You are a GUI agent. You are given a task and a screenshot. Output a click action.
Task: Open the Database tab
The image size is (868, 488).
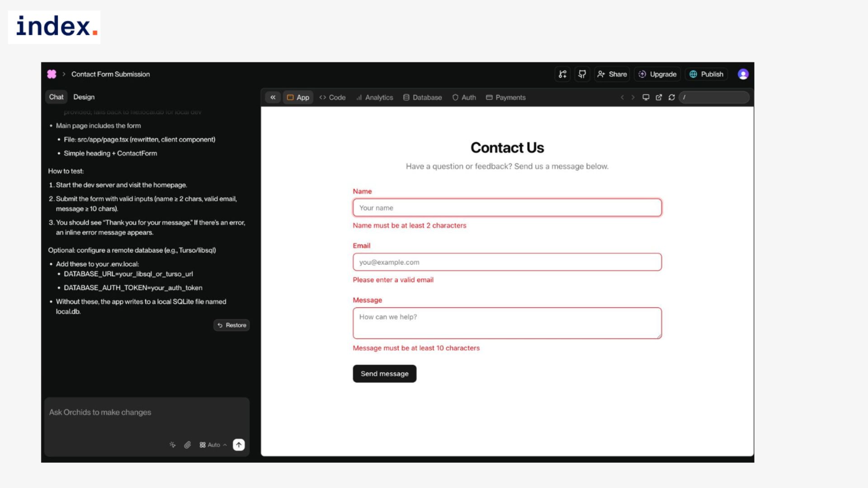pyautogui.click(x=422, y=97)
